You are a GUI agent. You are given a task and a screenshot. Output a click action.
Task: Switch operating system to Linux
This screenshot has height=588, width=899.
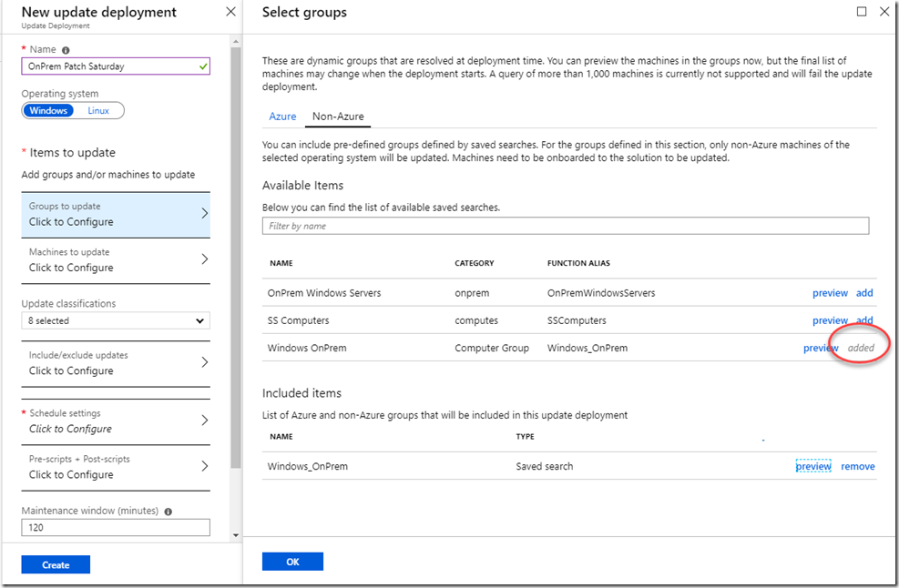point(98,111)
